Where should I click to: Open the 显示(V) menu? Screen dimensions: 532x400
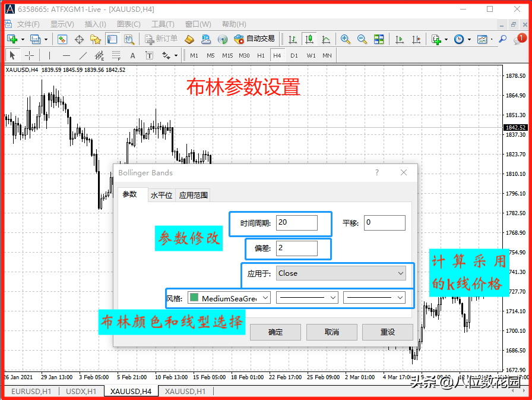(x=62, y=24)
